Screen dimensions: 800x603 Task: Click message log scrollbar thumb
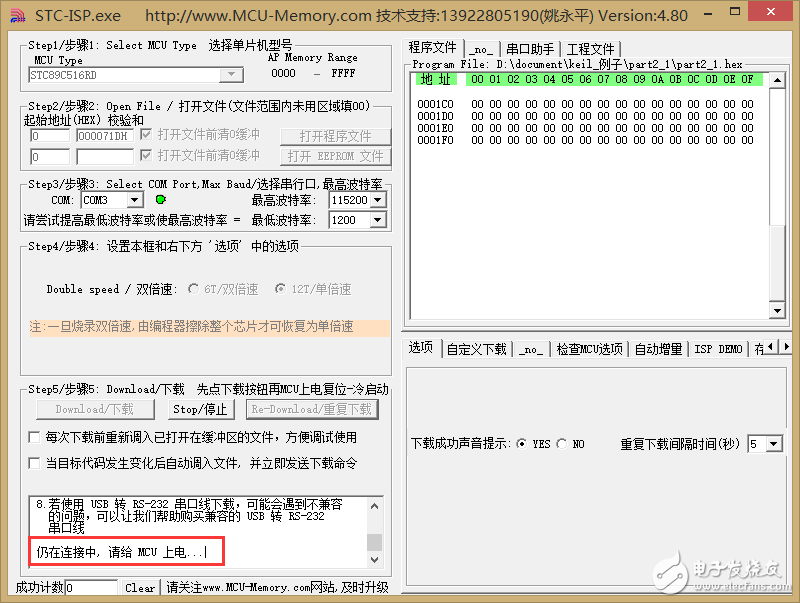point(374,542)
